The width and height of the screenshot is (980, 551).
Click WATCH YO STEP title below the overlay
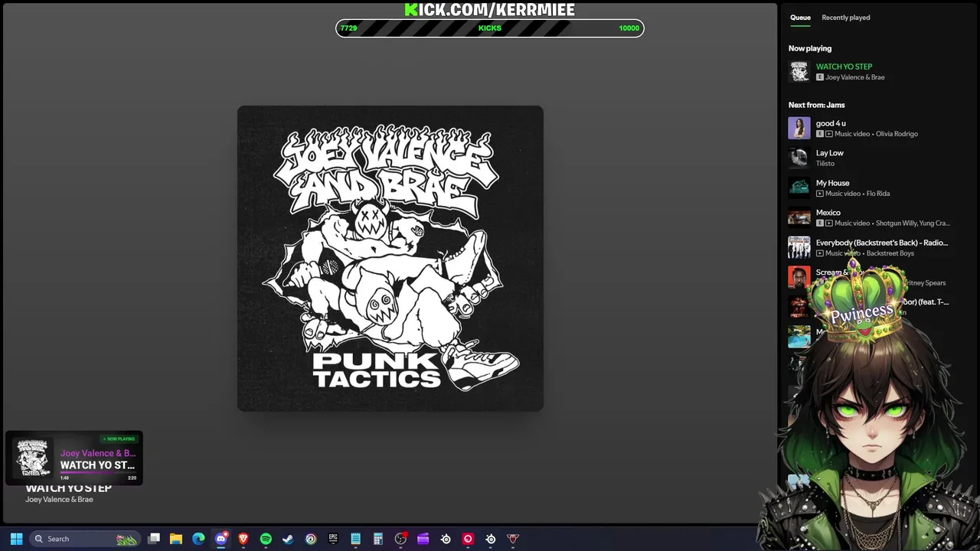(68, 488)
